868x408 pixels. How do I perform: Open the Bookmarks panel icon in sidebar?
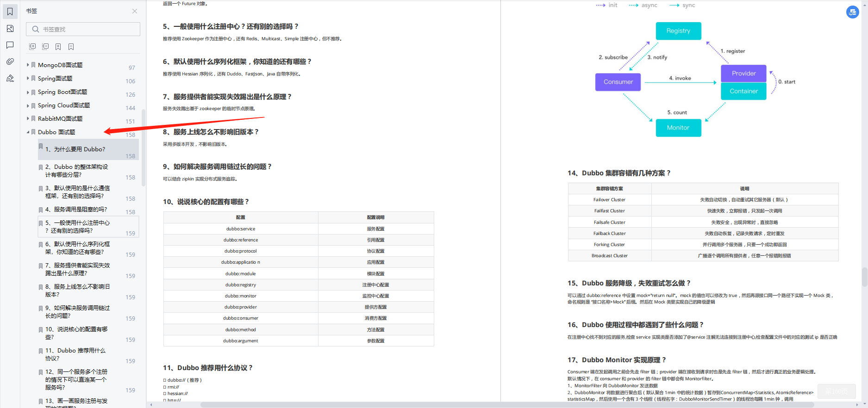click(x=10, y=12)
